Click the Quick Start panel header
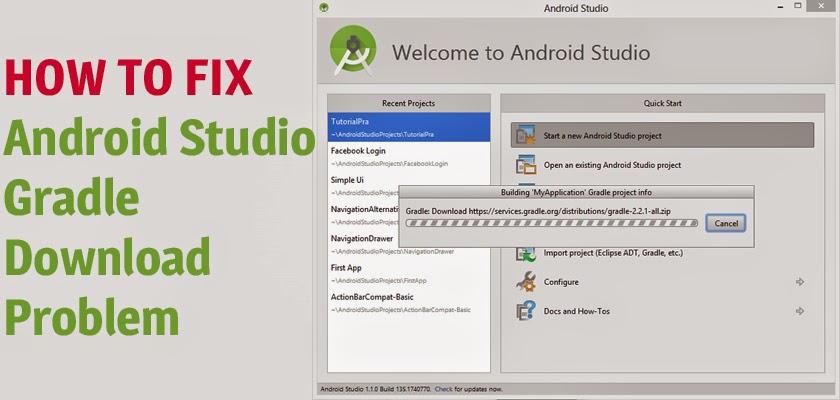 tap(663, 103)
